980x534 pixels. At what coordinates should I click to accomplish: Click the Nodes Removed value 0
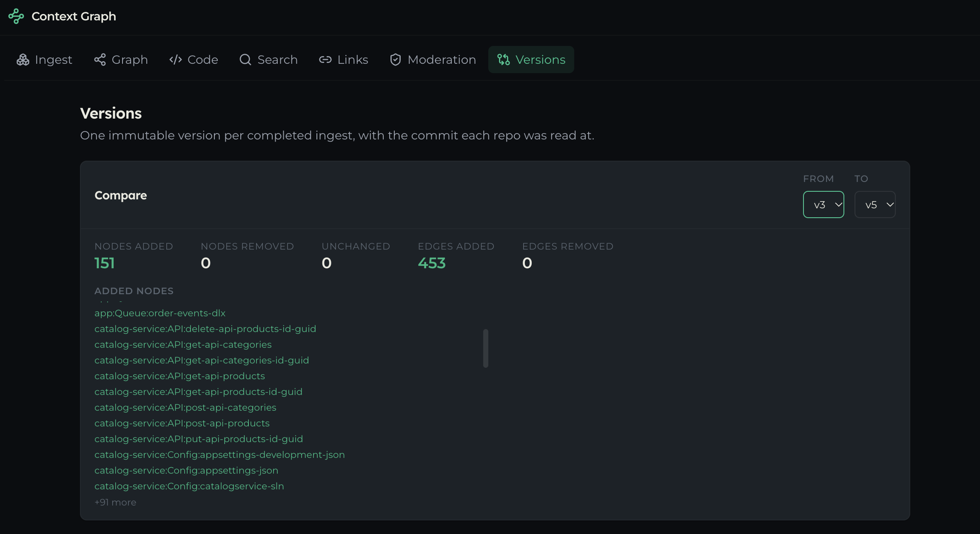coord(206,263)
